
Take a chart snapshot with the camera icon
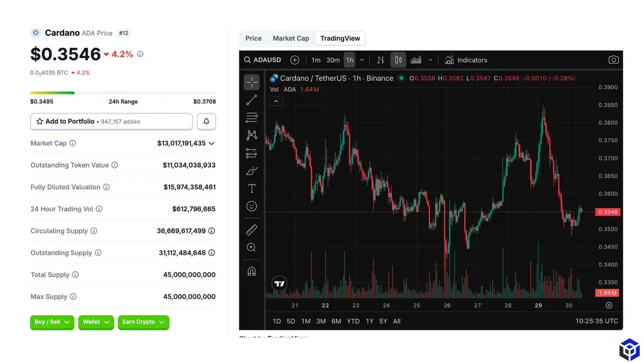click(613, 60)
